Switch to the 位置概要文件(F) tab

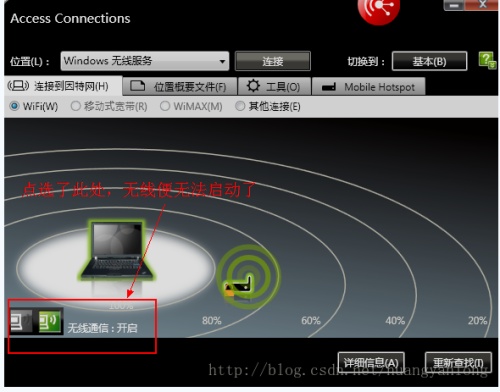[180, 87]
